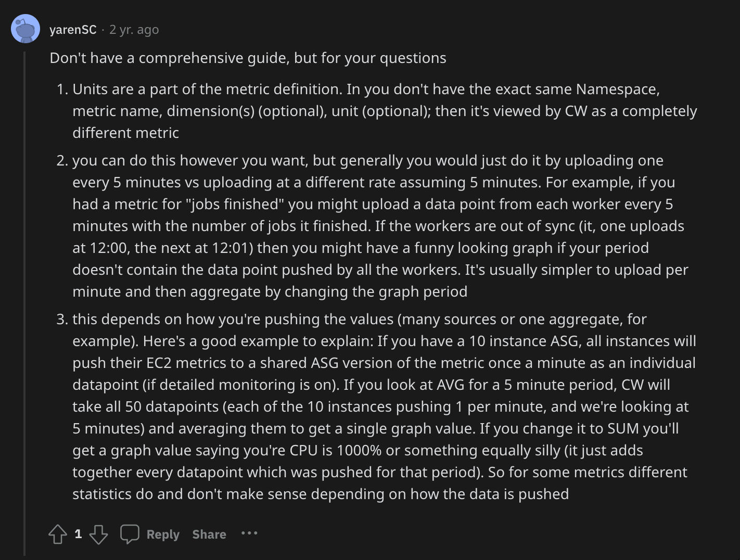The image size is (740, 560).
Task: Open the three-dot more options menu
Action: click(x=249, y=533)
